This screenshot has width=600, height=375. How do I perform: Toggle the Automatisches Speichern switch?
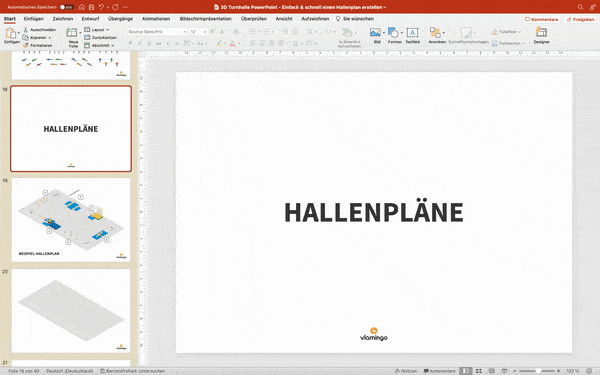pyautogui.click(x=67, y=7)
